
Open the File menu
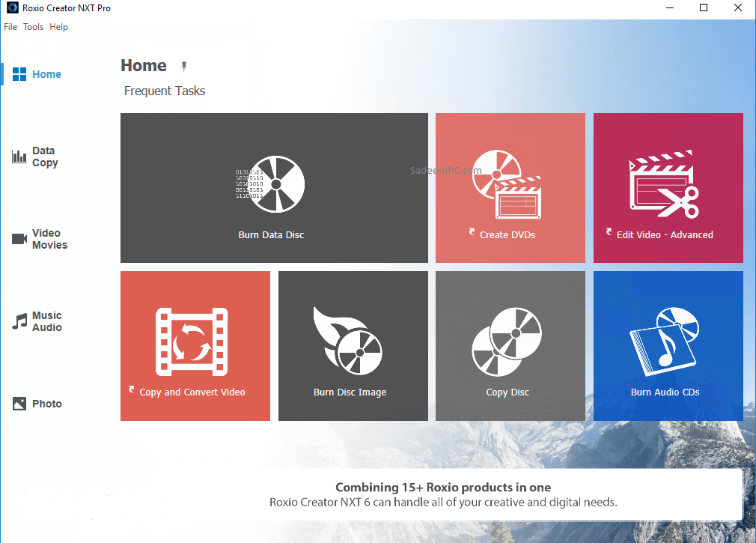pyautogui.click(x=10, y=27)
